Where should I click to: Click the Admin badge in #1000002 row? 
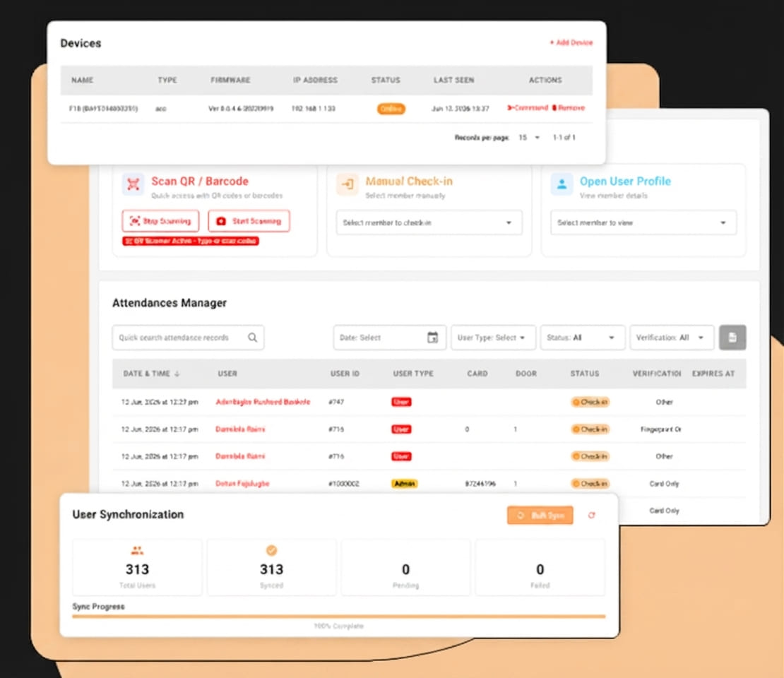[x=404, y=484]
